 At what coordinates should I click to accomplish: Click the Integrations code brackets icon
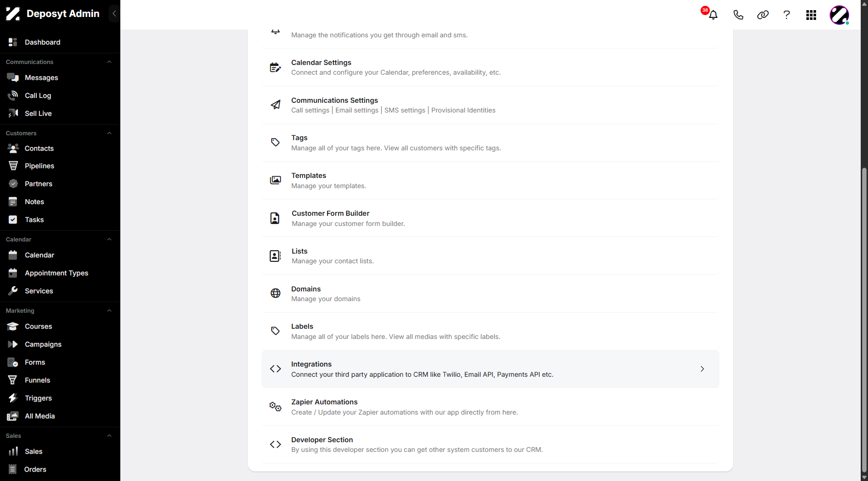point(275,369)
